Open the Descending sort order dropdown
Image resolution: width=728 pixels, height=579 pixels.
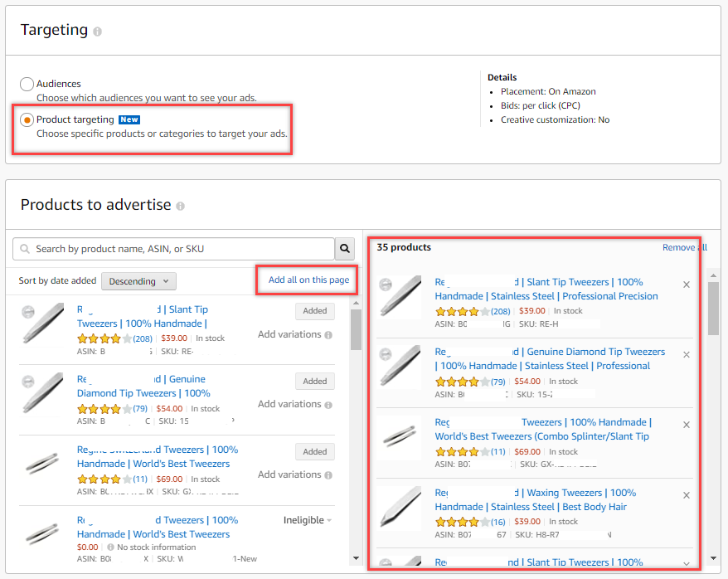pyautogui.click(x=138, y=281)
